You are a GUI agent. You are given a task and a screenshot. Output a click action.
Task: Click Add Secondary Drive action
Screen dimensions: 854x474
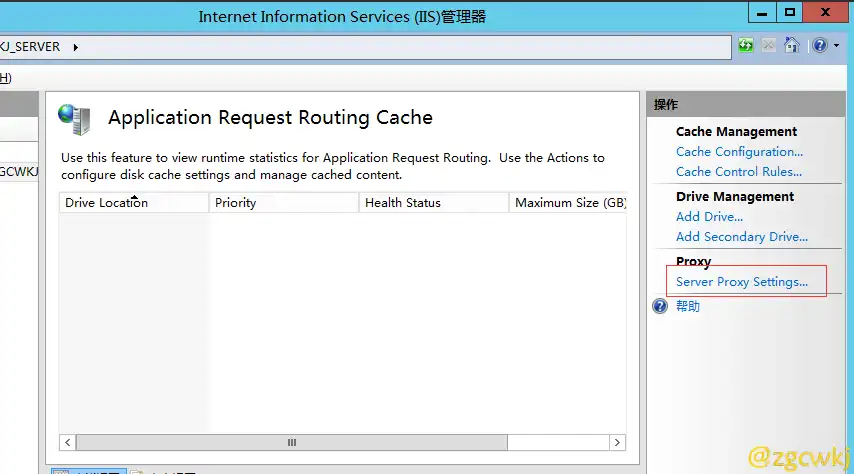741,237
